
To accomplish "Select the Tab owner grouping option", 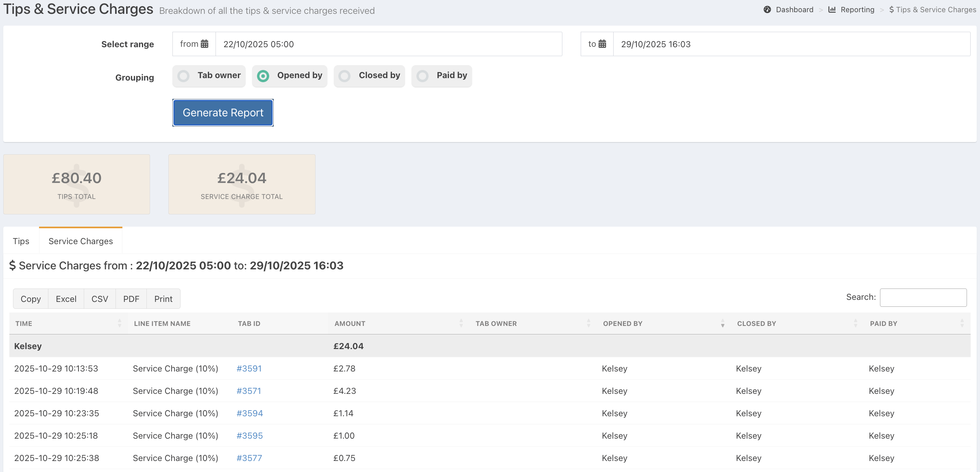I will (184, 76).
